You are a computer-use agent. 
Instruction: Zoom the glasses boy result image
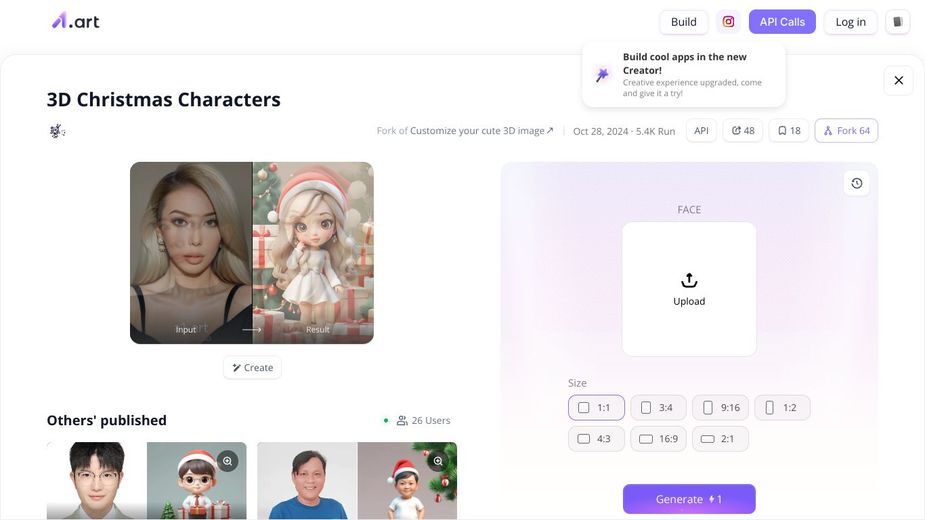pos(227,461)
